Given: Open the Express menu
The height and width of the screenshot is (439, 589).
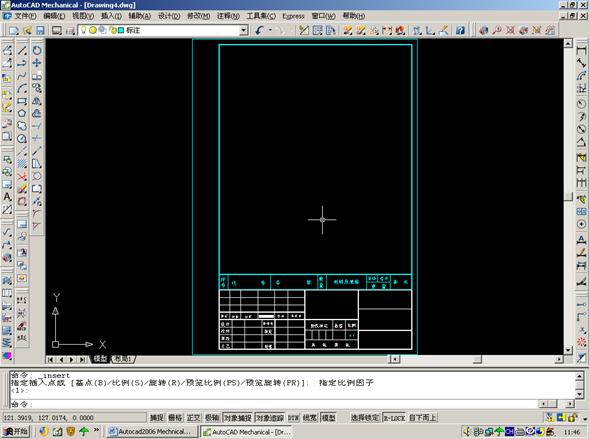Looking at the screenshot, I should pyautogui.click(x=293, y=16).
